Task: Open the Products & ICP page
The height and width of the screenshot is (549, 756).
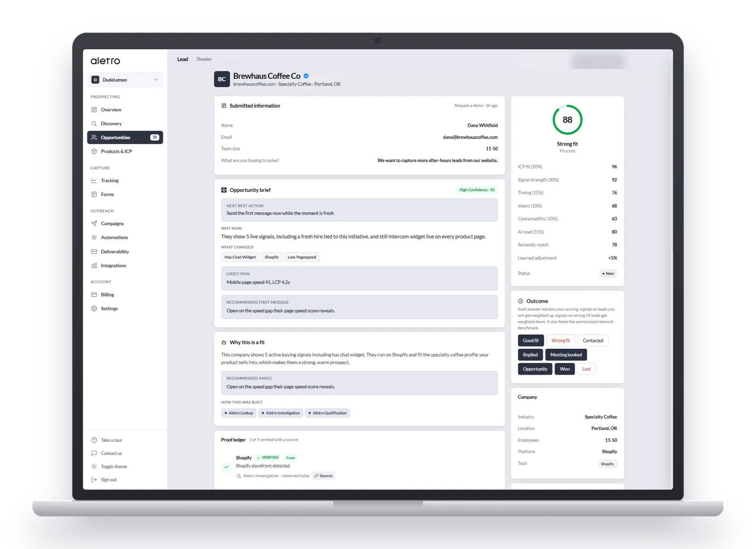Action: pyautogui.click(x=125, y=151)
